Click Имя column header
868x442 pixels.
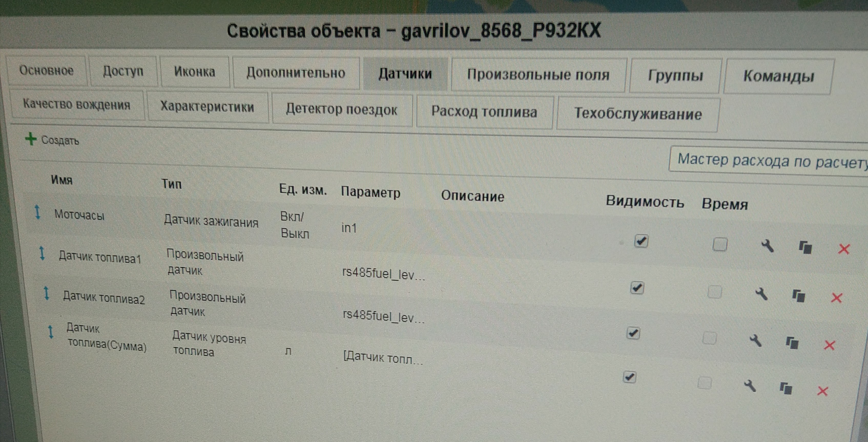62,180
